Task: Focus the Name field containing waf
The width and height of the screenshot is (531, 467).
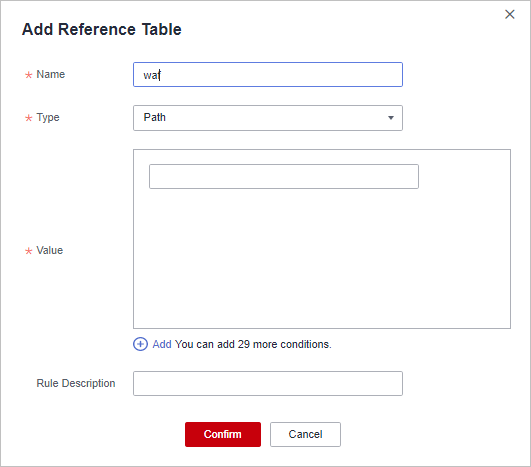Action: pyautogui.click(x=268, y=75)
